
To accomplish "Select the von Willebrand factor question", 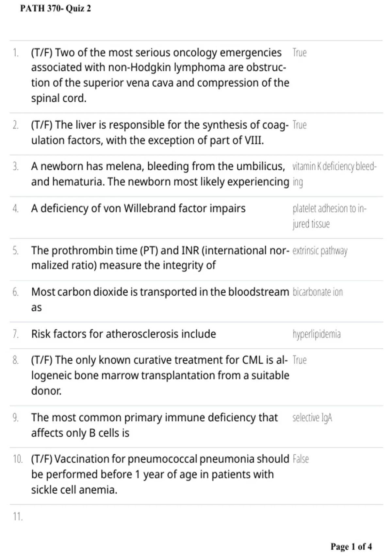I will [138, 208].
